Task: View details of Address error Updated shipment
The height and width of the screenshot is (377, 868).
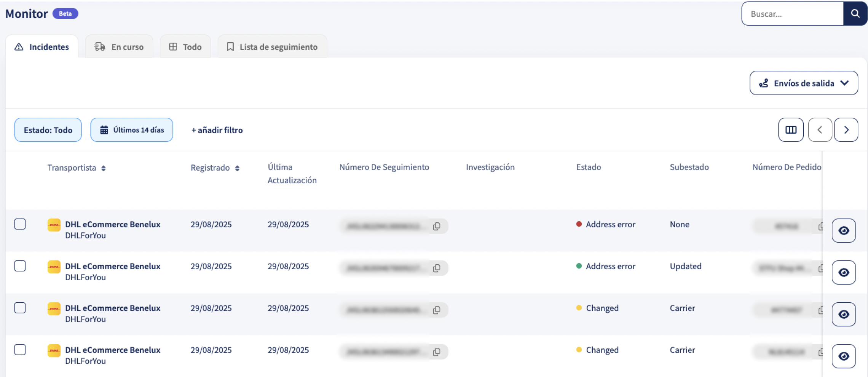Action: coord(844,272)
